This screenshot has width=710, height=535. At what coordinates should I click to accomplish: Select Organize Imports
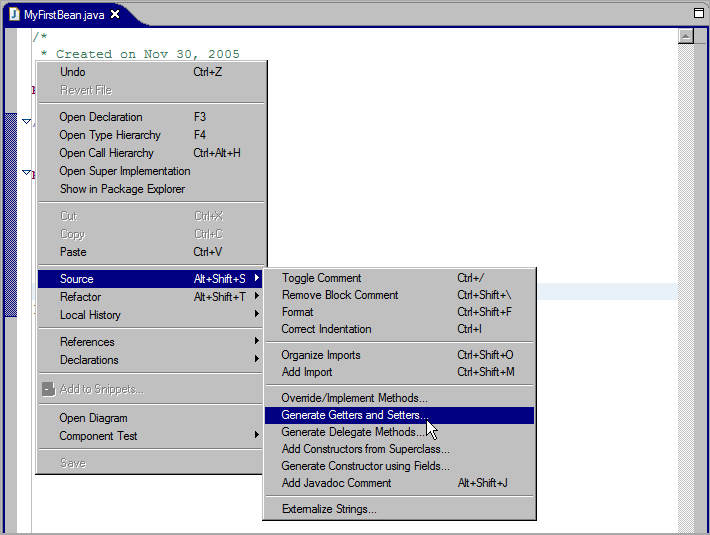point(399,355)
